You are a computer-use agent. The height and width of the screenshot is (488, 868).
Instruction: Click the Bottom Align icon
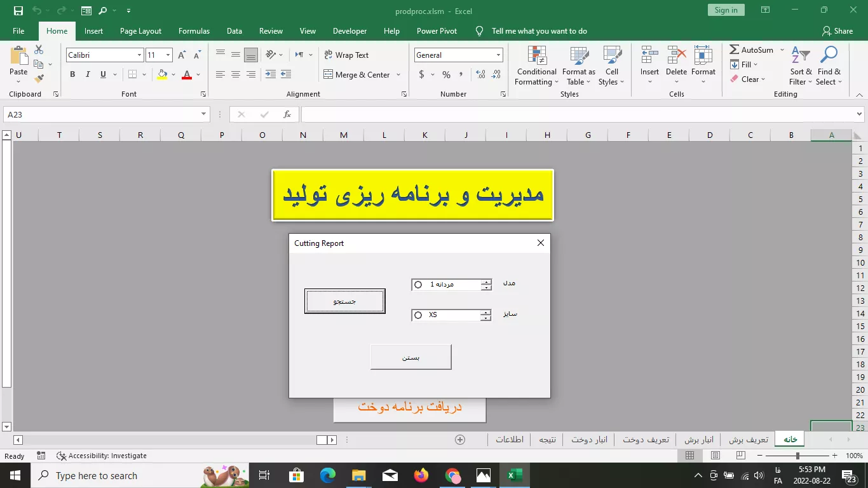coord(251,55)
